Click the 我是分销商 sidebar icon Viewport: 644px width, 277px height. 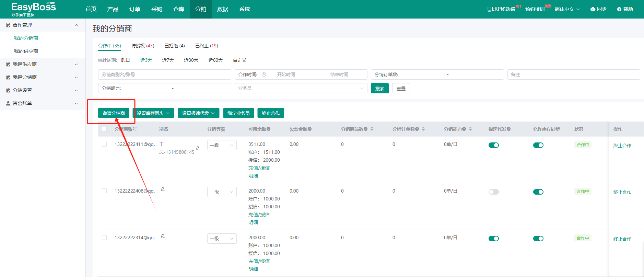[8, 77]
